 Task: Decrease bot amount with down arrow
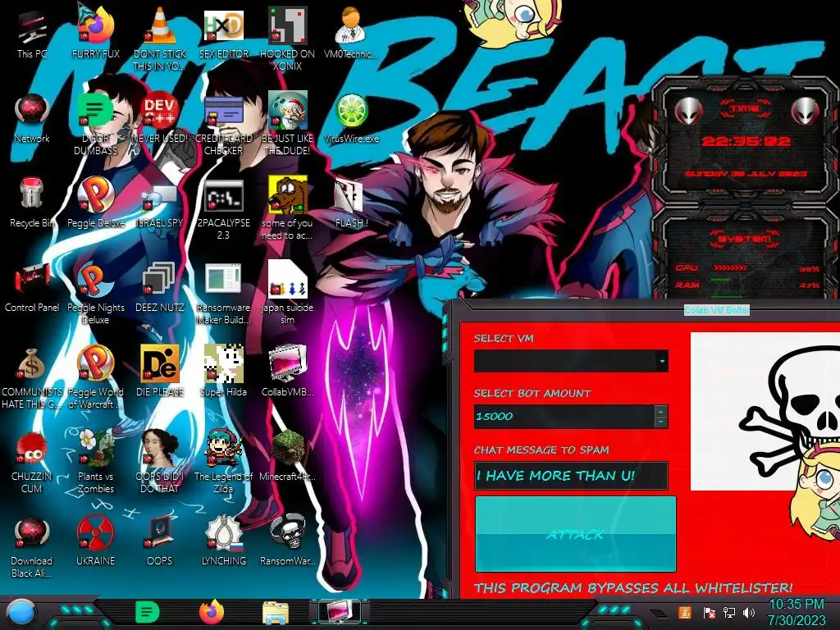click(660, 422)
